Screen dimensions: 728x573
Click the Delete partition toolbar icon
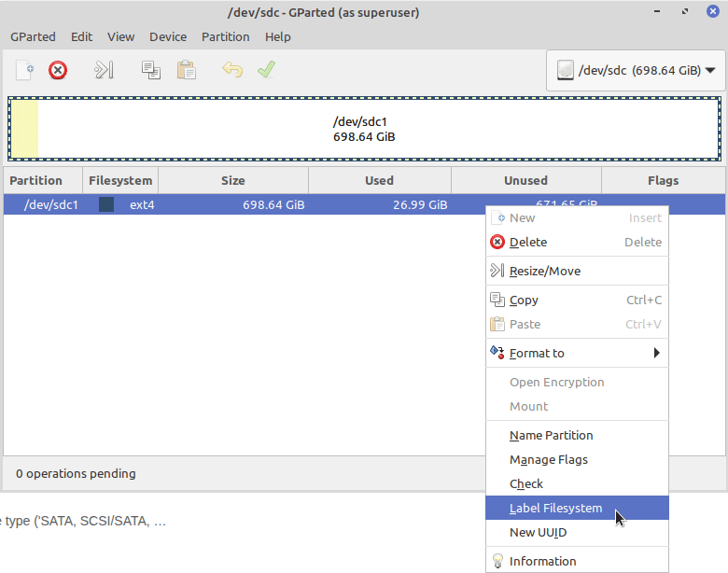pos(58,70)
